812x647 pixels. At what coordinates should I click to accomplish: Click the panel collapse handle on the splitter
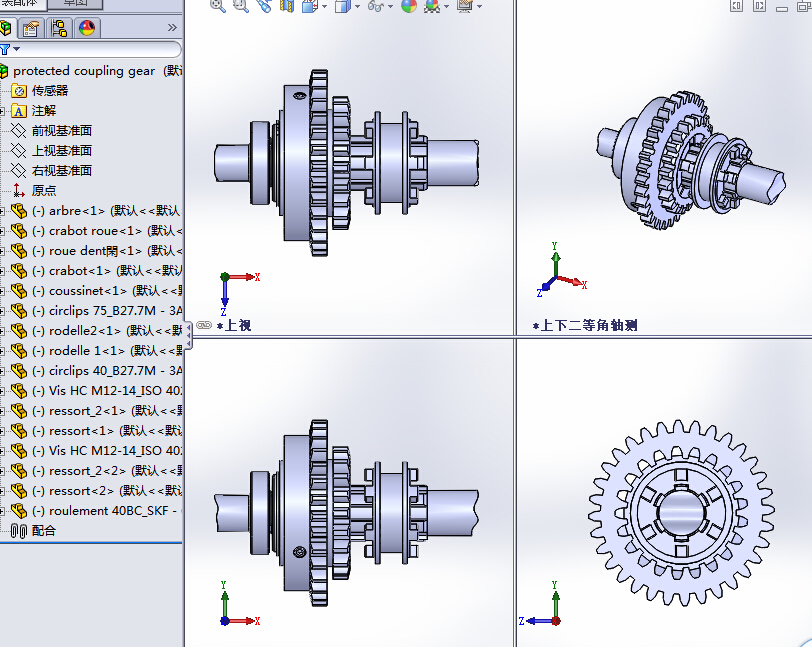coord(189,335)
